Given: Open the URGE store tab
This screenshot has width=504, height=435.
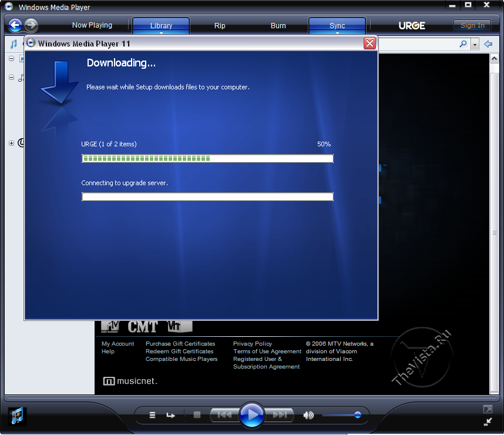Looking at the screenshot, I should pyautogui.click(x=412, y=25).
